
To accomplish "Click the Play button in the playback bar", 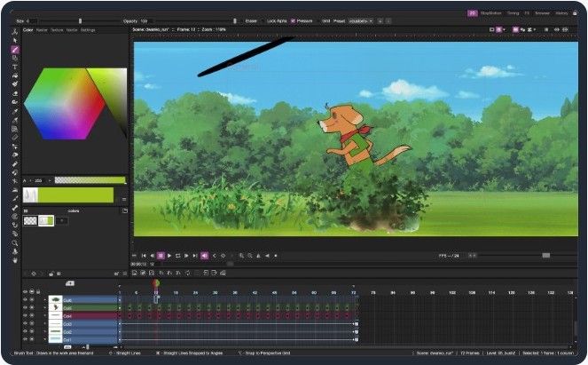I will [x=169, y=256].
